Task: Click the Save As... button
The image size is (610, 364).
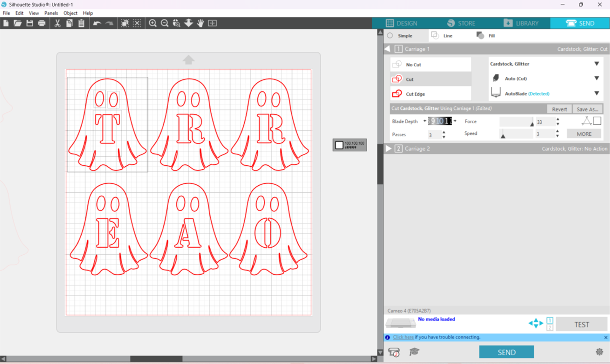Action: (587, 109)
